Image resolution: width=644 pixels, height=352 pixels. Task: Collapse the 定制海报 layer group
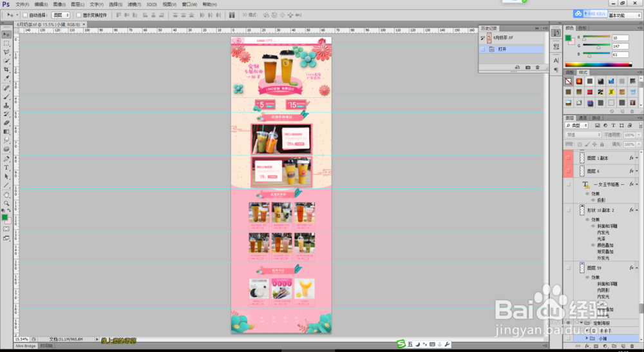click(582, 323)
